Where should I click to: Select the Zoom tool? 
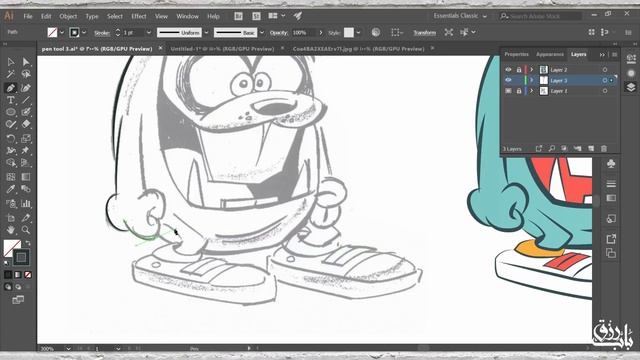click(x=26, y=230)
